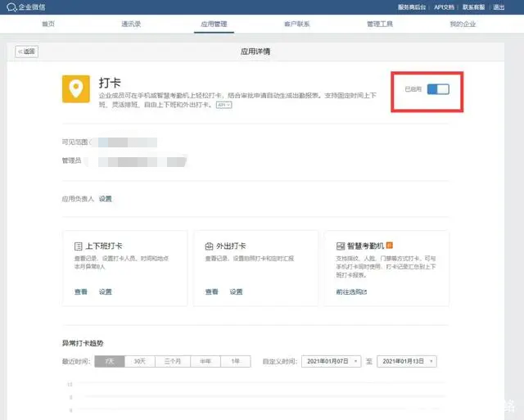Choose the 三个月 time range
Viewport: 524px width, 420px height.
point(172,361)
